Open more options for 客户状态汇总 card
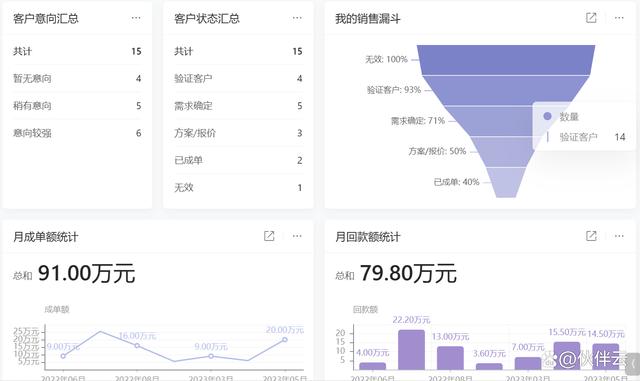 [297, 18]
